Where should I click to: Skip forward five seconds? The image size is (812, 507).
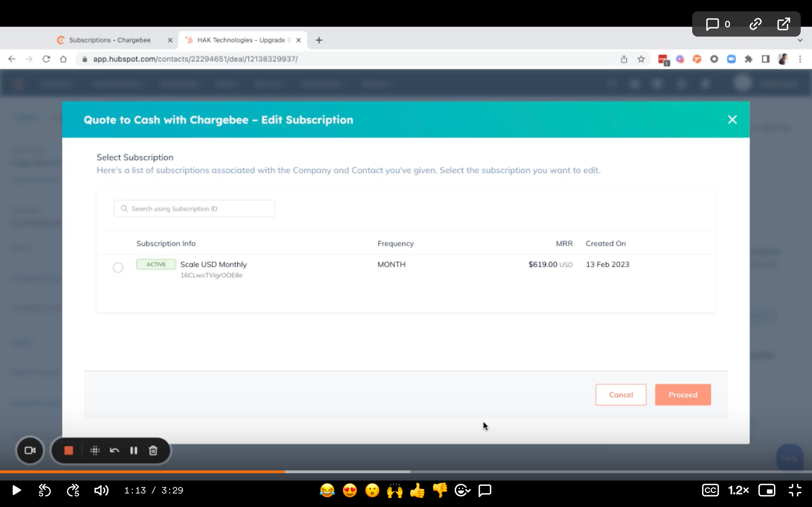click(73, 490)
